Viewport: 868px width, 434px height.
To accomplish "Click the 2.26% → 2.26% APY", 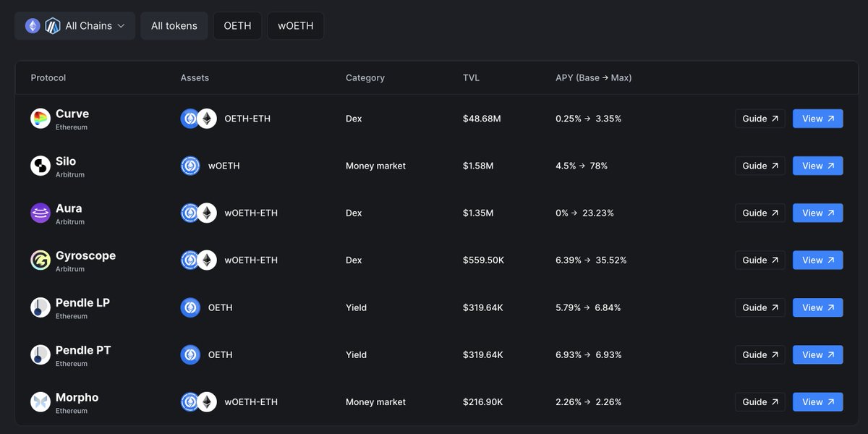I will click(588, 401).
